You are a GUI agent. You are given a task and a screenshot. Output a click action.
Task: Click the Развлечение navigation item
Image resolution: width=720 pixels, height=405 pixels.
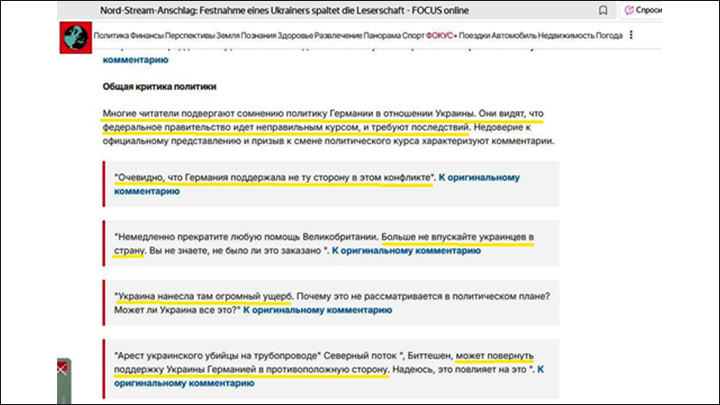(338, 35)
